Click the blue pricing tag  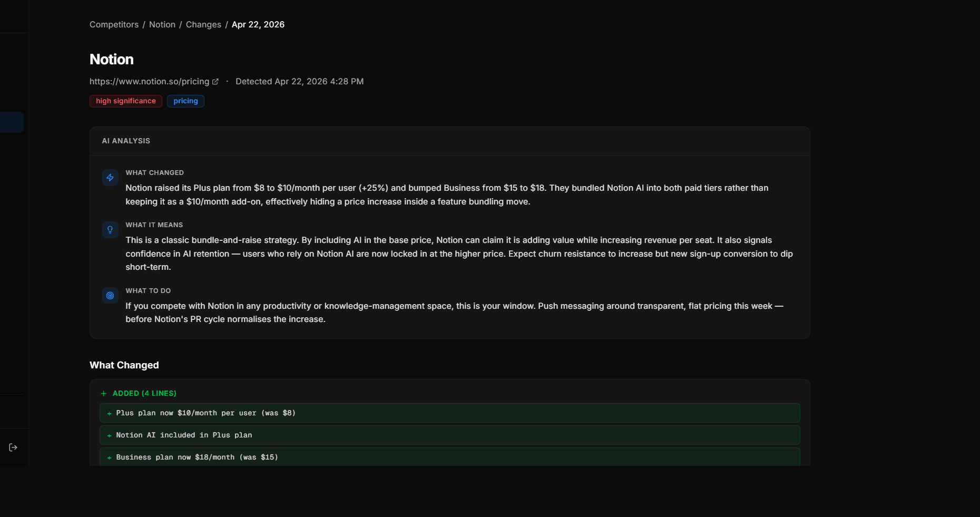pos(185,101)
